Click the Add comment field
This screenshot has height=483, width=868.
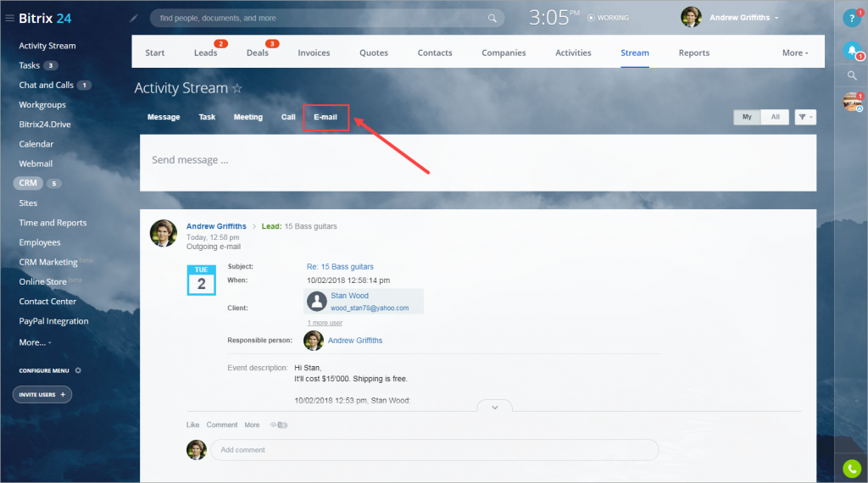(435, 450)
